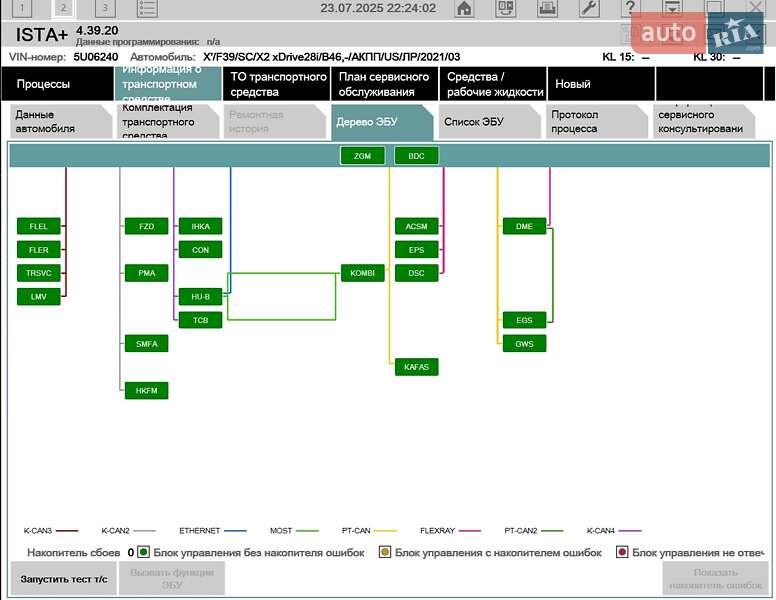Select session tab number 1
The width and height of the screenshot is (776, 600).
click(22, 9)
